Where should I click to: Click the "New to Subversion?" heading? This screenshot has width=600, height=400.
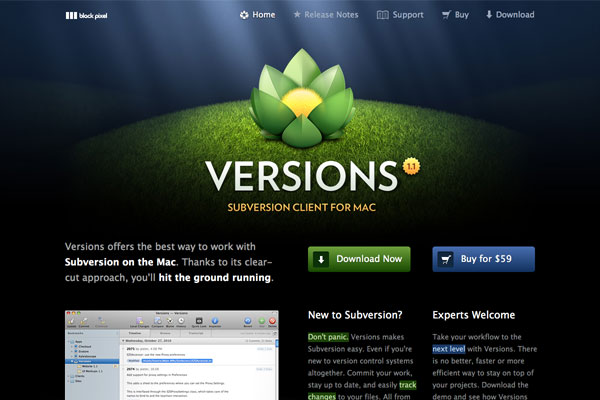[x=355, y=315]
